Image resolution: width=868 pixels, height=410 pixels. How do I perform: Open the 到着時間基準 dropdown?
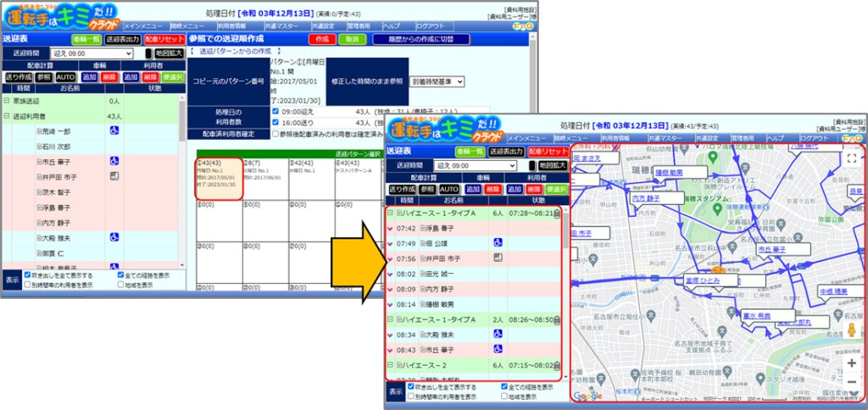point(437,81)
